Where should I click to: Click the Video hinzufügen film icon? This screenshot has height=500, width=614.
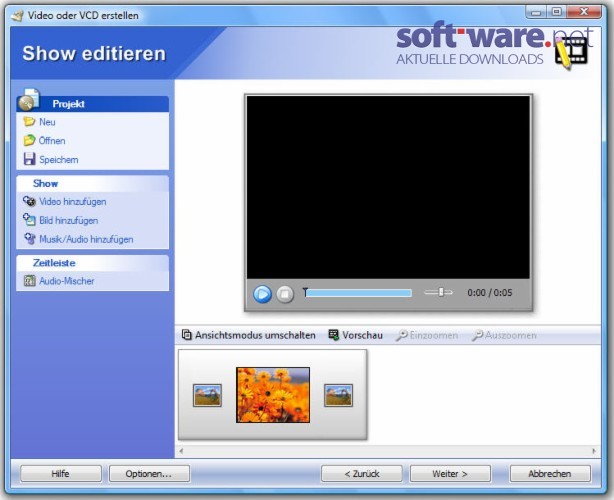click(29, 201)
